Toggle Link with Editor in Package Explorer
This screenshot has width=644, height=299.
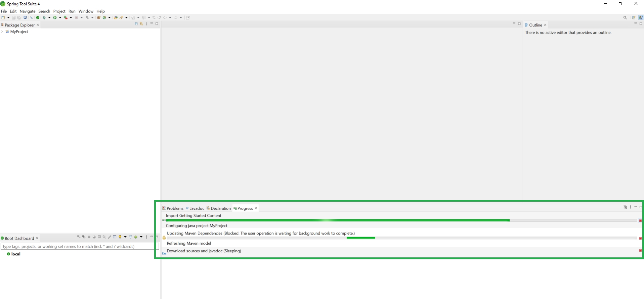[x=141, y=24]
